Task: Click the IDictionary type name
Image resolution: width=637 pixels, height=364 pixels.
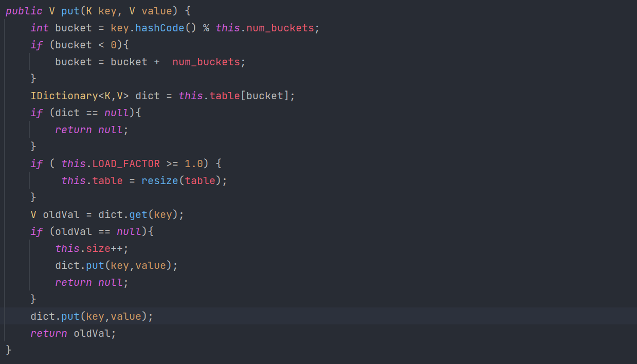Action: pyautogui.click(x=64, y=96)
